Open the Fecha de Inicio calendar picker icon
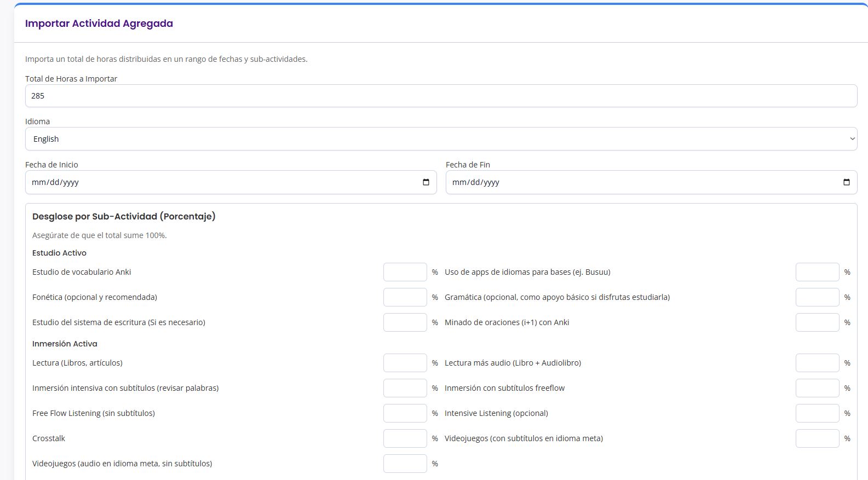The width and height of the screenshot is (868, 480). coord(426,182)
